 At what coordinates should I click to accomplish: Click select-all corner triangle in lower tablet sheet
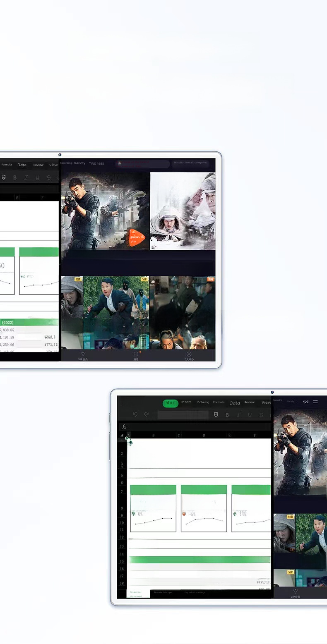[122, 435]
